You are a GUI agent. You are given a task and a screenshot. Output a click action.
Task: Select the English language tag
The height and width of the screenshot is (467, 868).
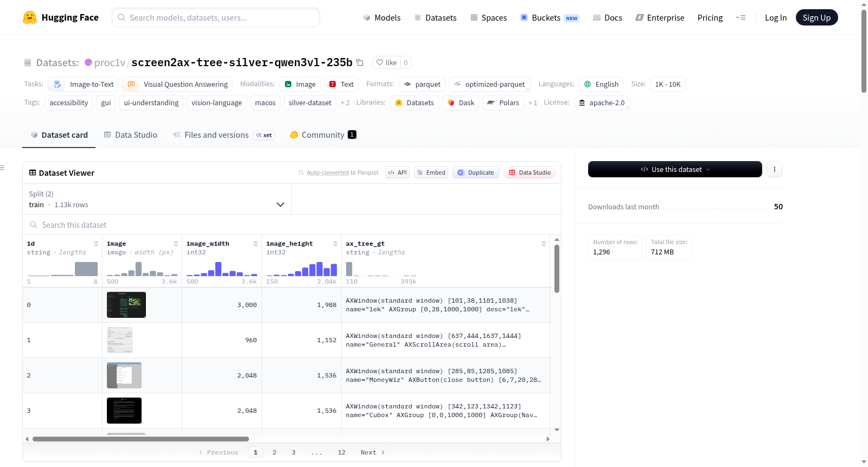point(601,84)
